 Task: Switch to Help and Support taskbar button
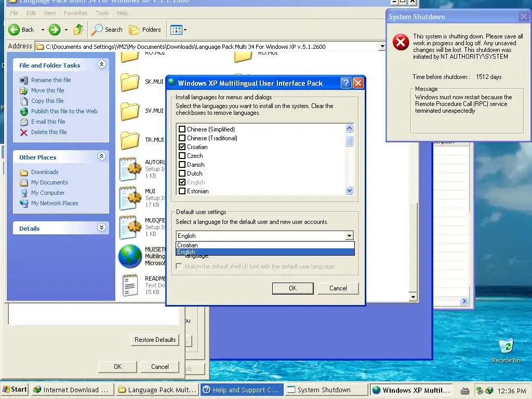tap(241, 390)
